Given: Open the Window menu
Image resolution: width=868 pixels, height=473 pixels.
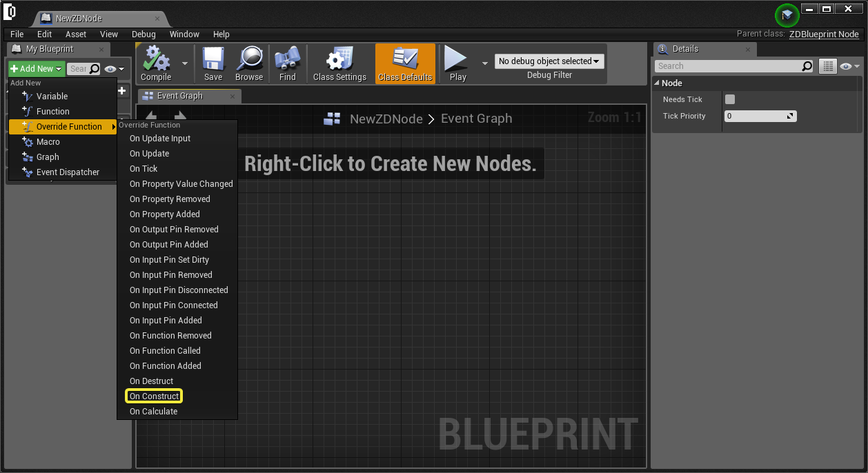Looking at the screenshot, I should 184,34.
